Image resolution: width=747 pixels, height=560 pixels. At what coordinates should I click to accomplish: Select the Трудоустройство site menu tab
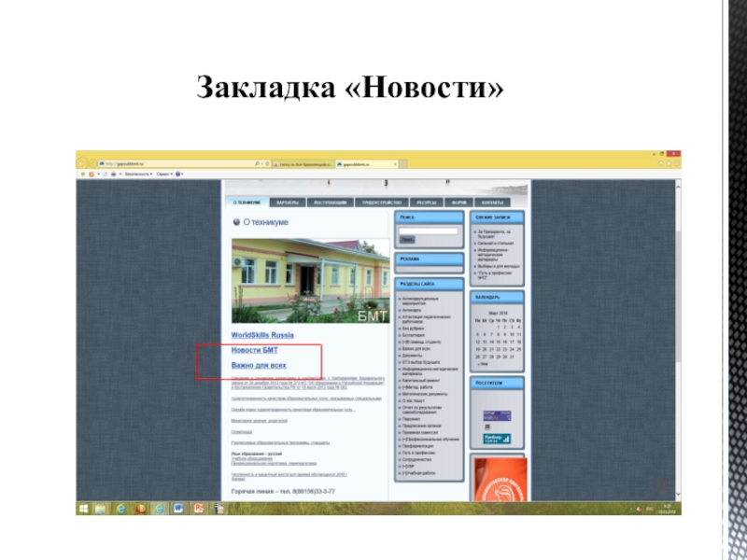click(382, 203)
